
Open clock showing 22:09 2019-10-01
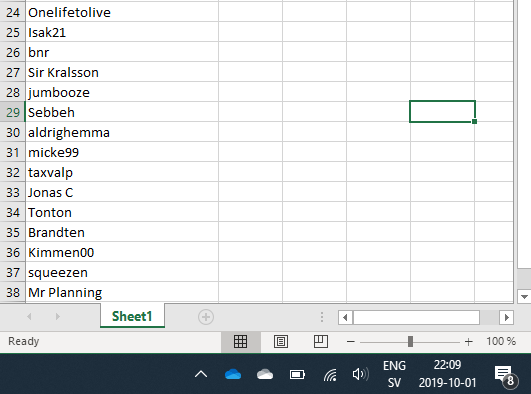point(447,374)
